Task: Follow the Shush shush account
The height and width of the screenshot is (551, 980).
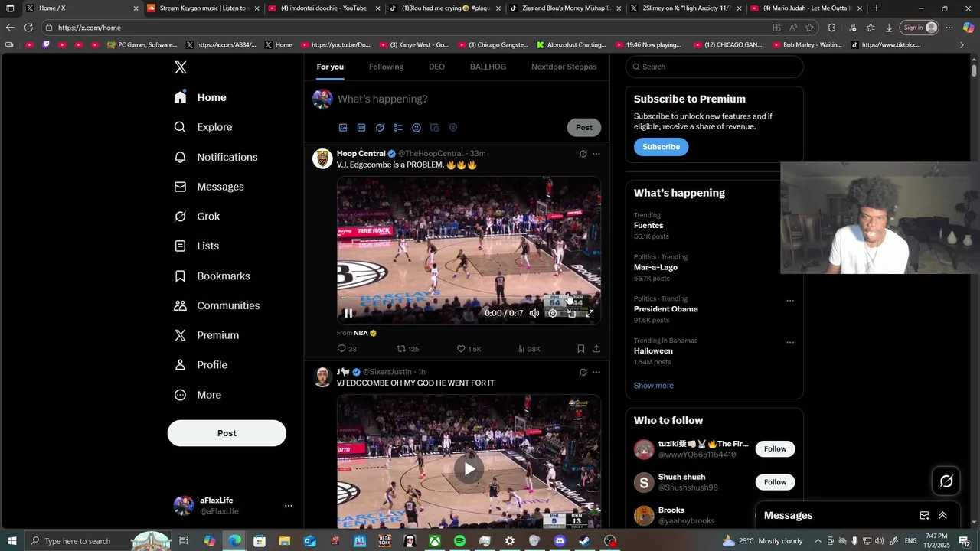Action: click(775, 482)
